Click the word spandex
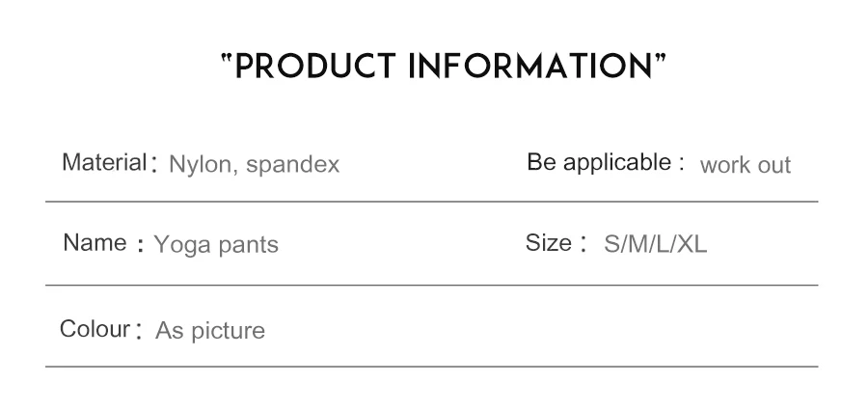This screenshot has width=868, height=411. 293,166
